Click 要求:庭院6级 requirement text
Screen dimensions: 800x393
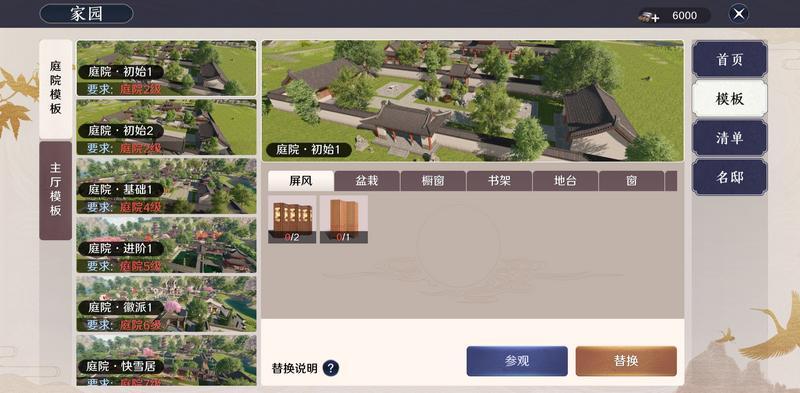124,325
